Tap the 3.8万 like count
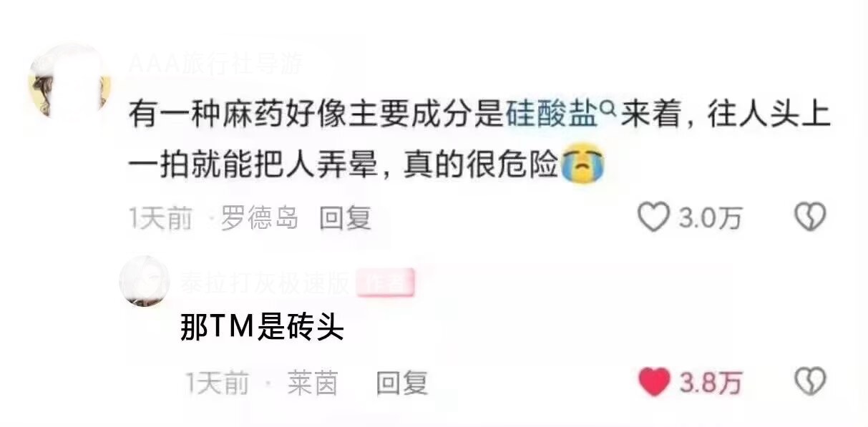The image size is (868, 427). tap(710, 383)
